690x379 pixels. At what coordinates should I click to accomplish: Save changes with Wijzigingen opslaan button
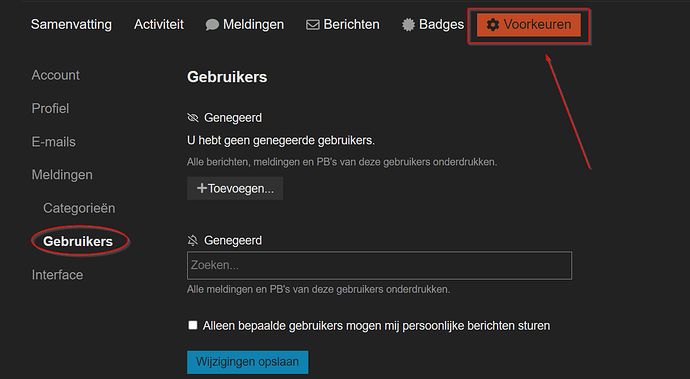click(247, 362)
